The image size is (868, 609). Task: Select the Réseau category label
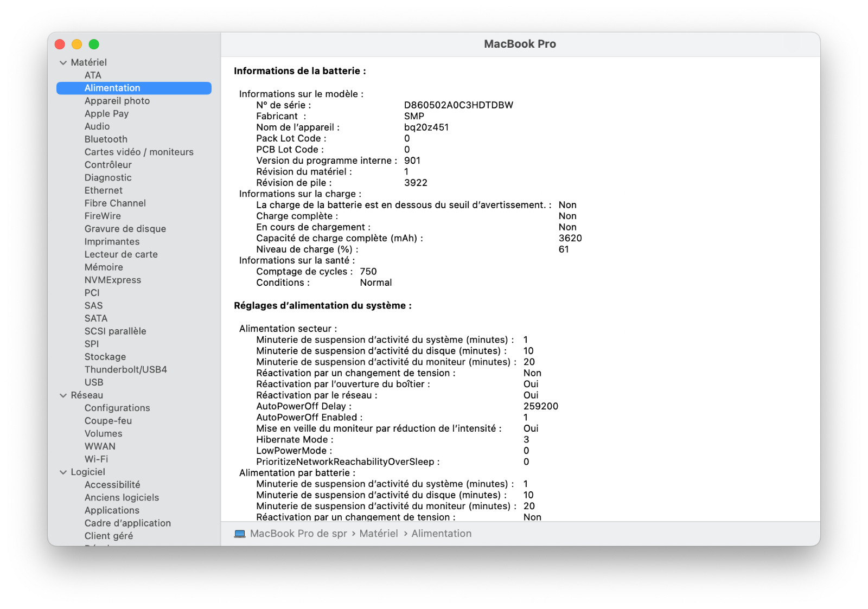(x=87, y=395)
